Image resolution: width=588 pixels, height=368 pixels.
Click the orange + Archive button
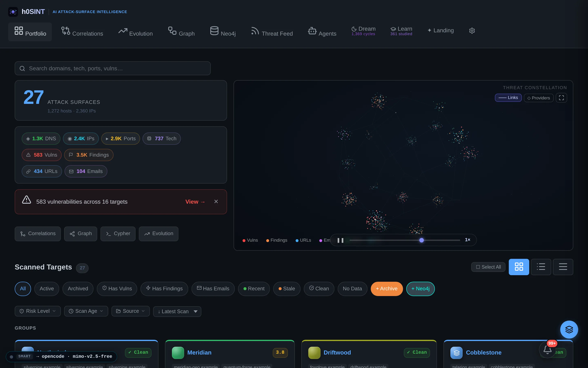click(387, 289)
